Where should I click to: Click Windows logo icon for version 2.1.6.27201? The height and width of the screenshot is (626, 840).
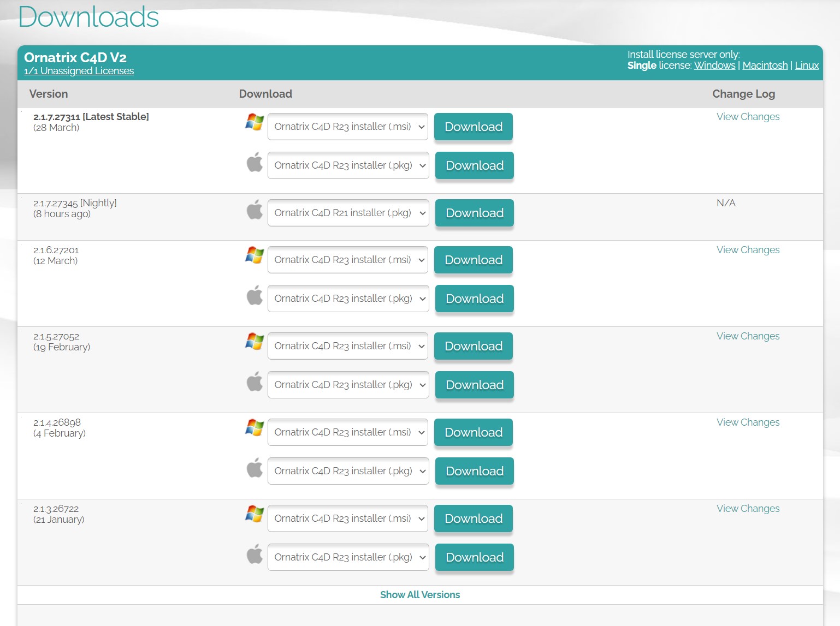255,255
